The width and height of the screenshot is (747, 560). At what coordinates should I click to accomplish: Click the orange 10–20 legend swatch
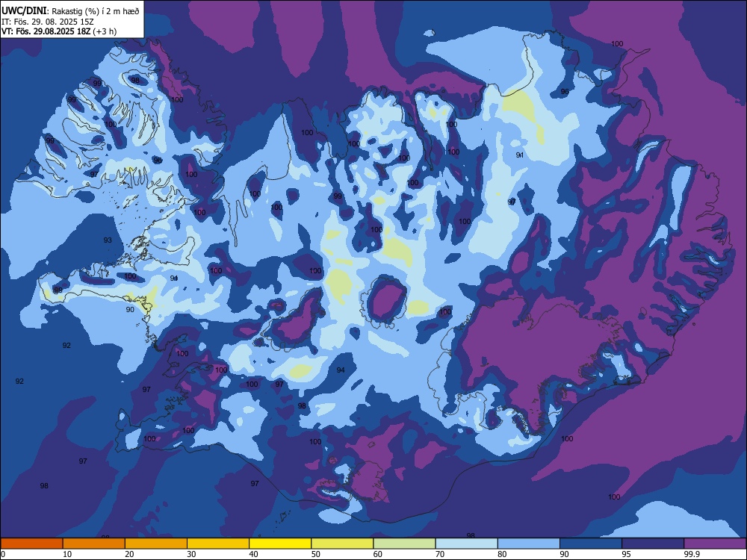coord(94,544)
